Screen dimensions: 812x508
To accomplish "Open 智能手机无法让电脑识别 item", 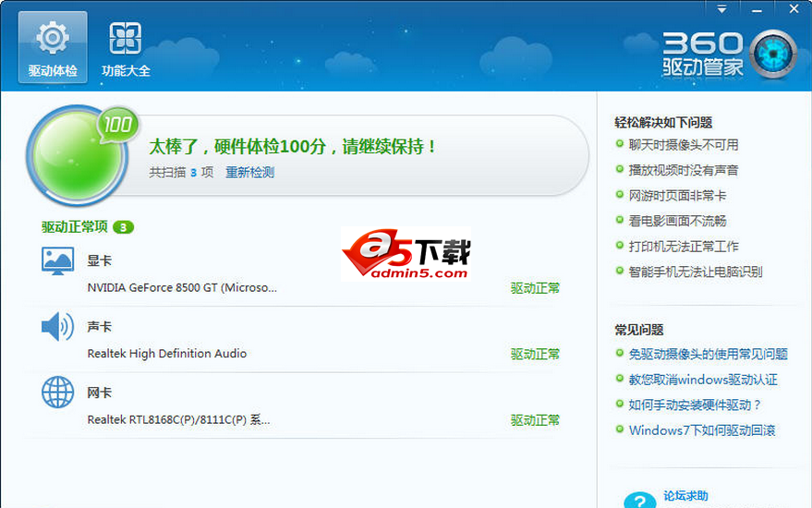I will tap(696, 272).
